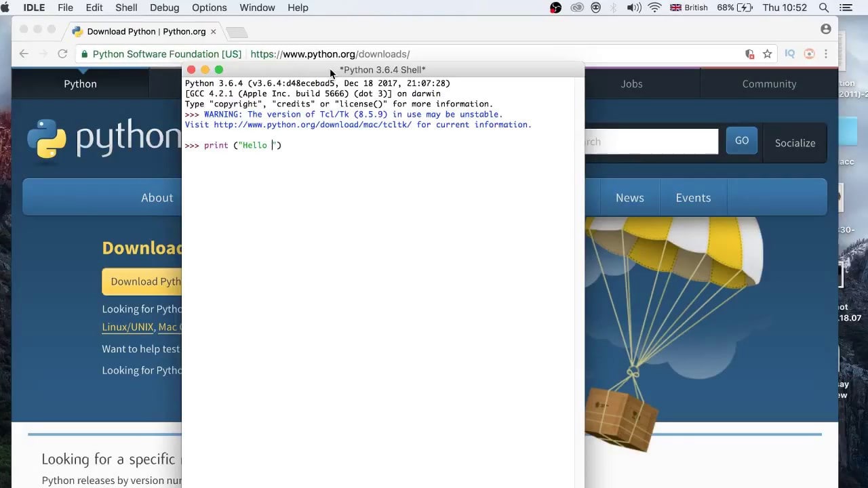Click the volume speaker icon in menu bar

pyautogui.click(x=634, y=7)
